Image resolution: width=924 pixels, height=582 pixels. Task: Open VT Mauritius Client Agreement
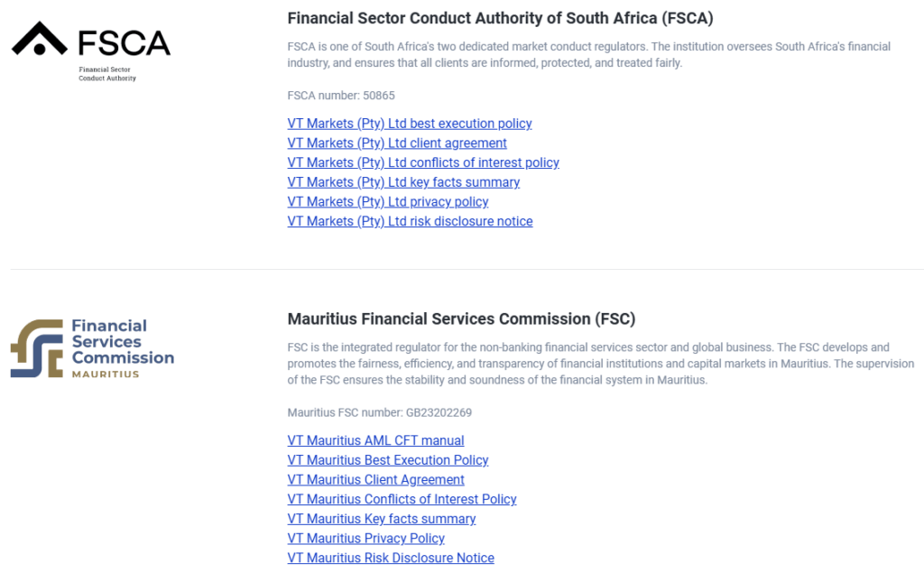point(376,479)
